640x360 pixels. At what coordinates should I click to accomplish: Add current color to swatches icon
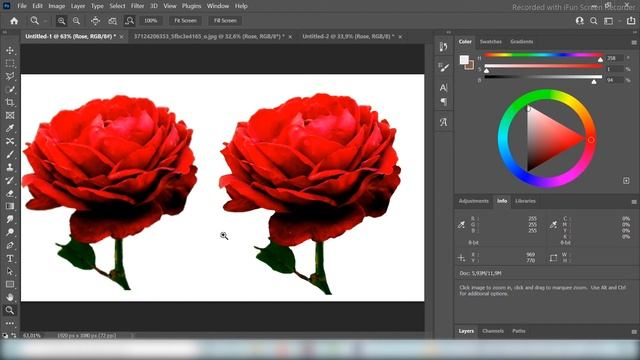click(x=626, y=180)
